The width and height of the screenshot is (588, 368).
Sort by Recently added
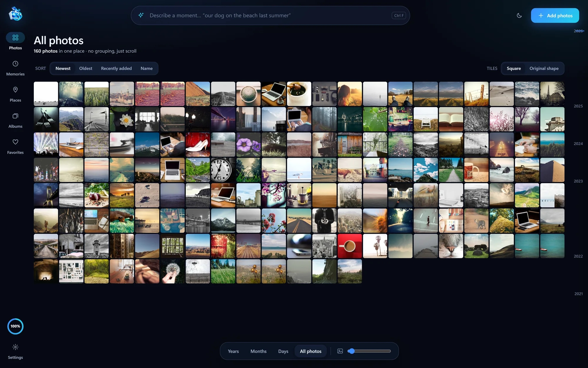pyautogui.click(x=116, y=68)
